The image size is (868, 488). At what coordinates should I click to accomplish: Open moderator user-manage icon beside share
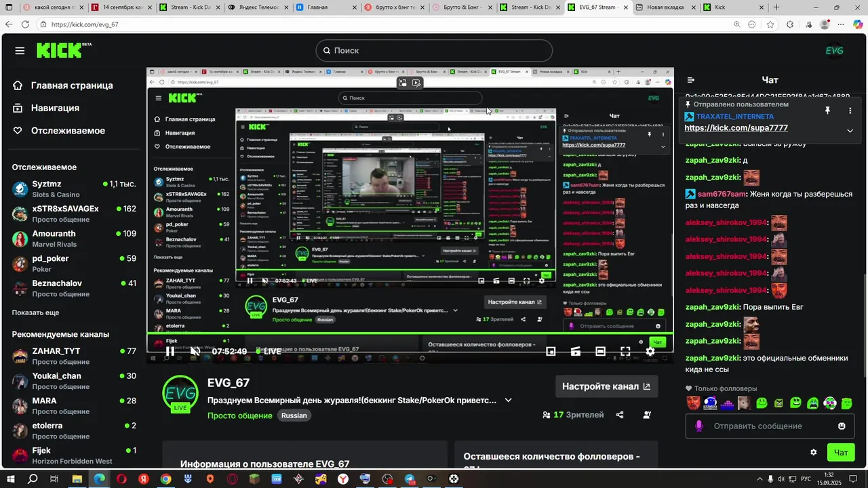(647, 415)
